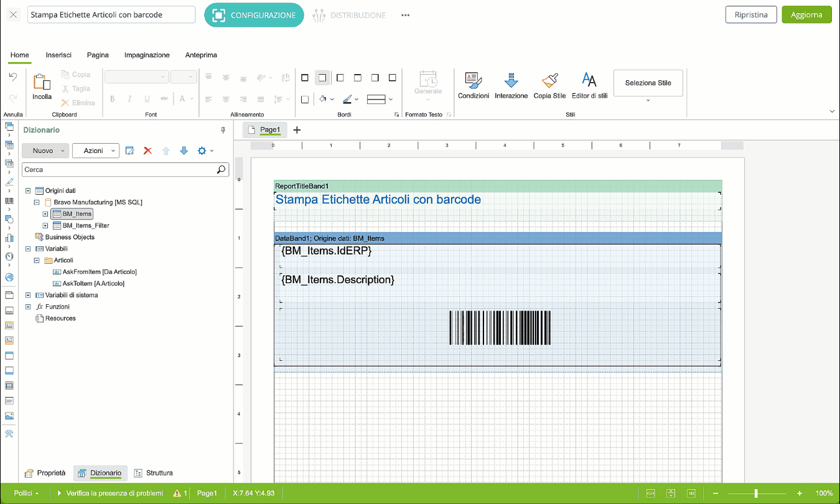Apply all borders icon in Bordi group
The height and width of the screenshot is (504, 840).
pyautogui.click(x=305, y=78)
